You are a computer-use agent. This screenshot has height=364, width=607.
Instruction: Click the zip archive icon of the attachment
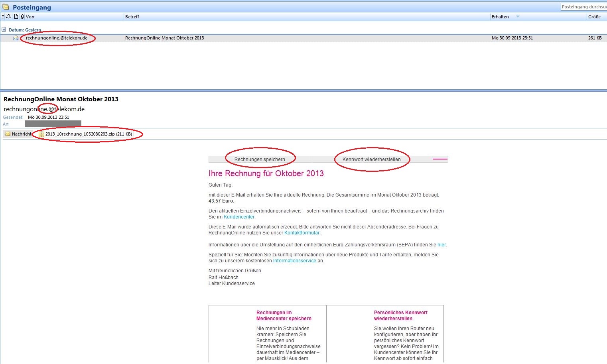click(x=41, y=134)
